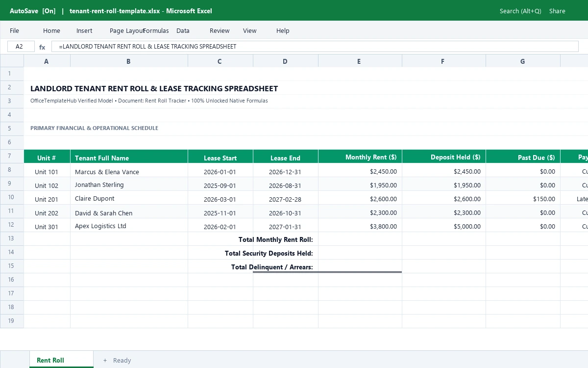Viewport: 588px width, 368px height.
Task: Open the Data tab
Action: click(x=183, y=30)
